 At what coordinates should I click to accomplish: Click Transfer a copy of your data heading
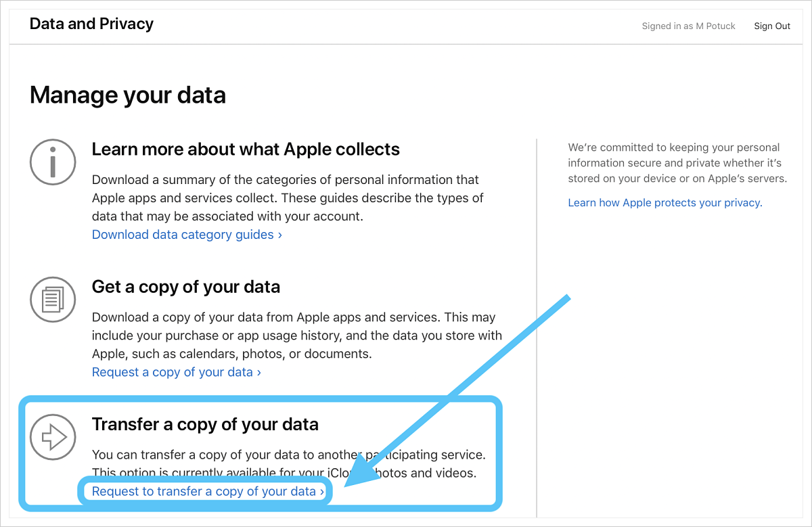coord(205,424)
